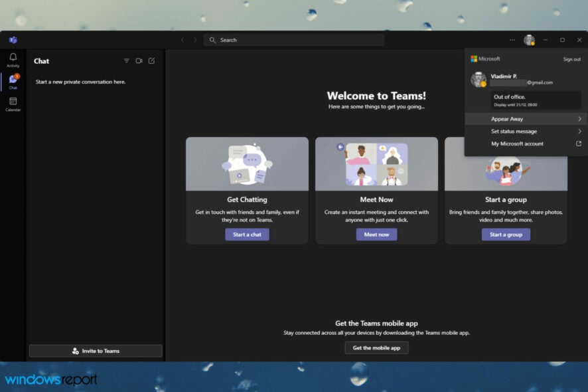The height and width of the screenshot is (392, 588).
Task: Click the search magnifier icon
Action: 212,40
